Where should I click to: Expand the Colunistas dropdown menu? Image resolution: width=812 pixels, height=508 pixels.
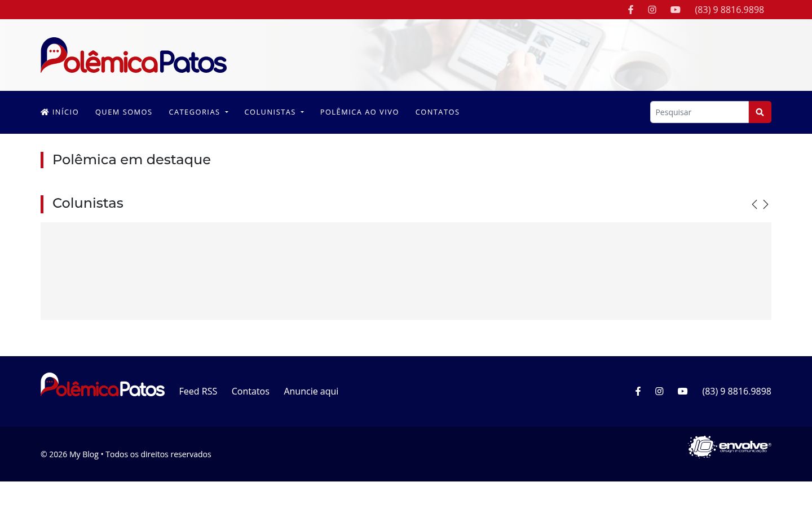click(274, 112)
